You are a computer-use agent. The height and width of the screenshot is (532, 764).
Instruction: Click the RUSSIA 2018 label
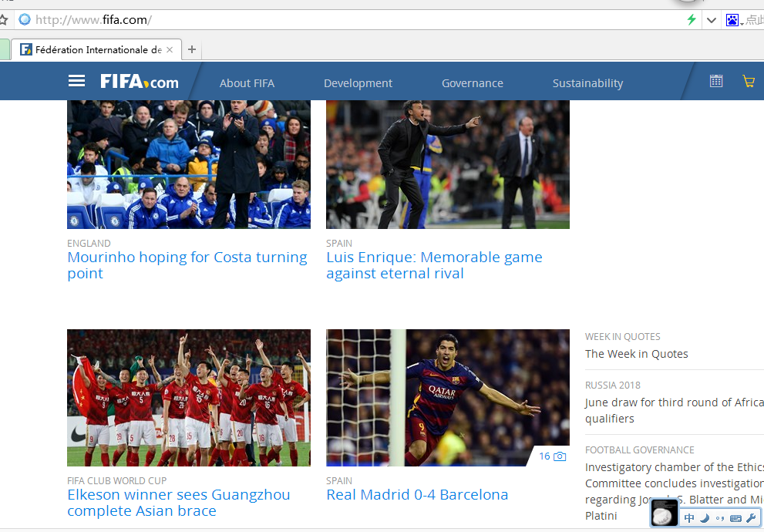(612, 386)
